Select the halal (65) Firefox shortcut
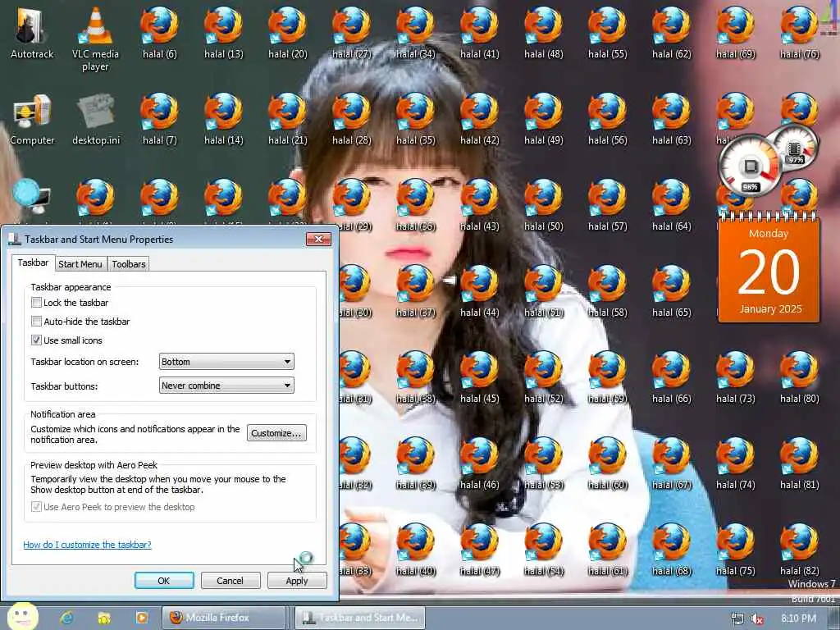 point(671,291)
